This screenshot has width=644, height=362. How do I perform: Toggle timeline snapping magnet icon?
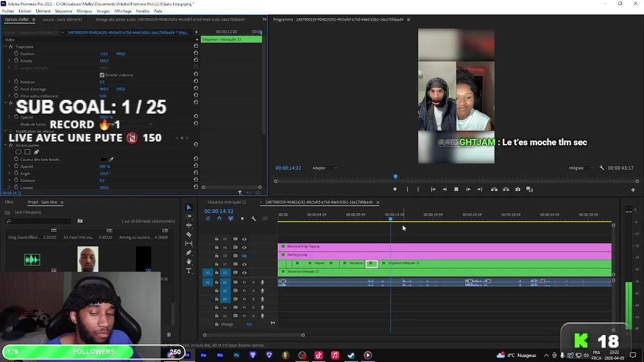point(219,219)
